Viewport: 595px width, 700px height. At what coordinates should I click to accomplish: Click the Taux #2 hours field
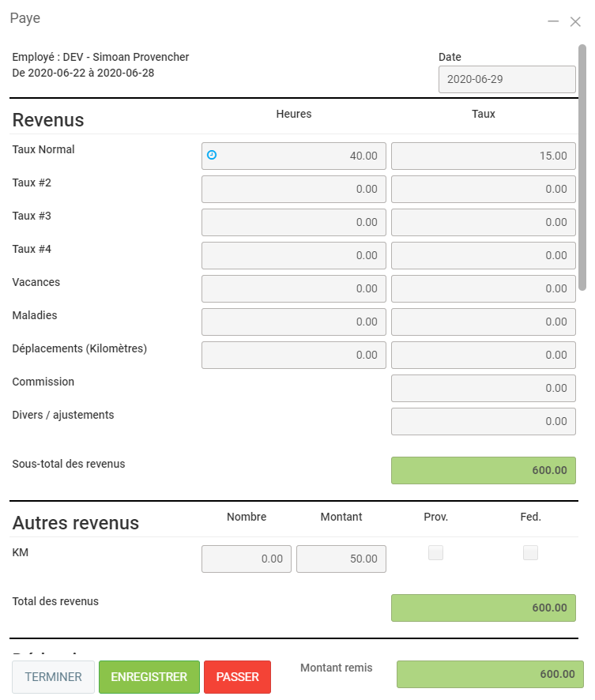coord(293,190)
